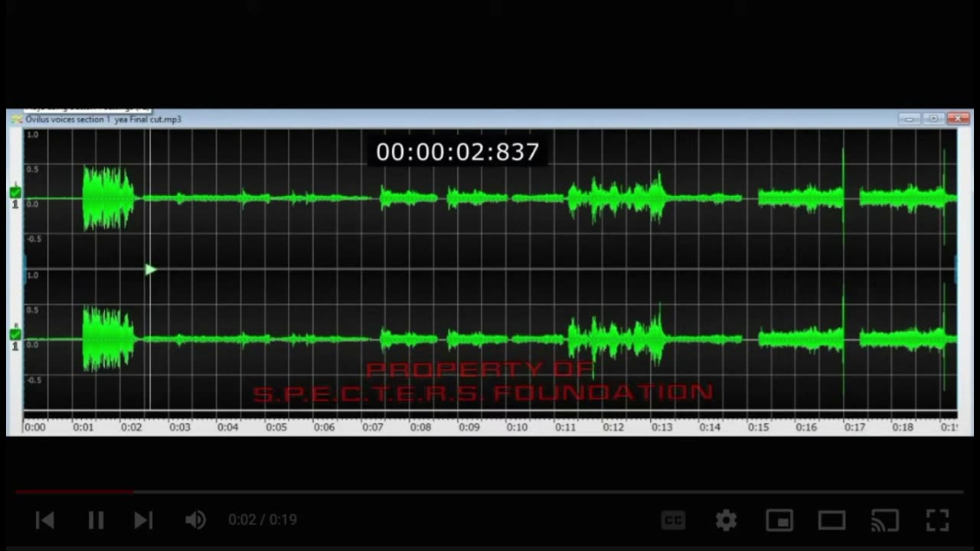This screenshot has height=551, width=980.
Task: Click the tall spike near 0:17 in upper channel
Action: [844, 195]
